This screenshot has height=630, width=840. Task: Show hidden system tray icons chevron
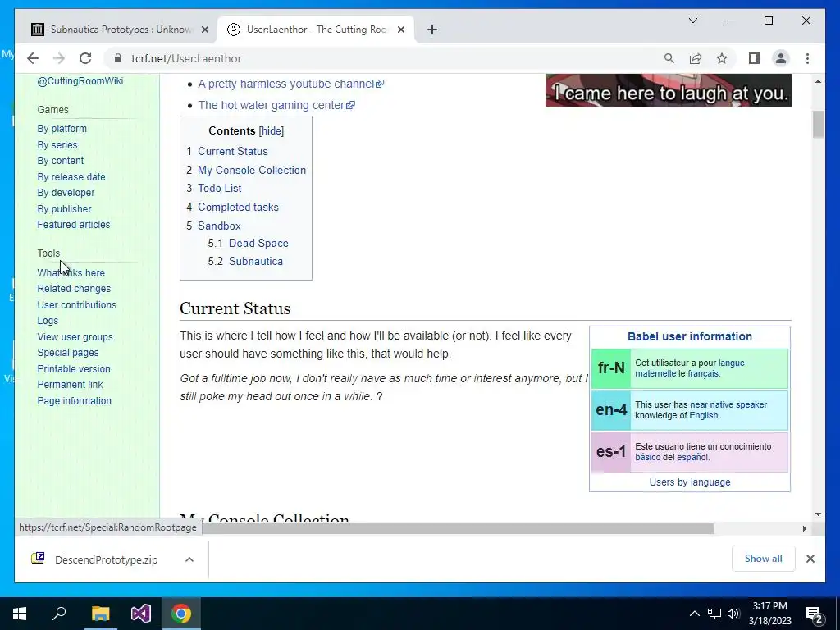tap(694, 614)
